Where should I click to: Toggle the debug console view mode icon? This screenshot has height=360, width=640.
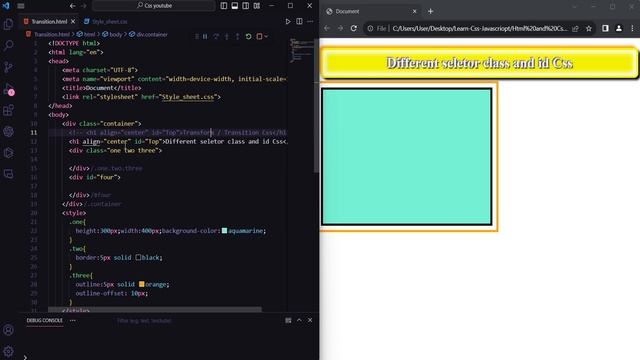pos(288,320)
